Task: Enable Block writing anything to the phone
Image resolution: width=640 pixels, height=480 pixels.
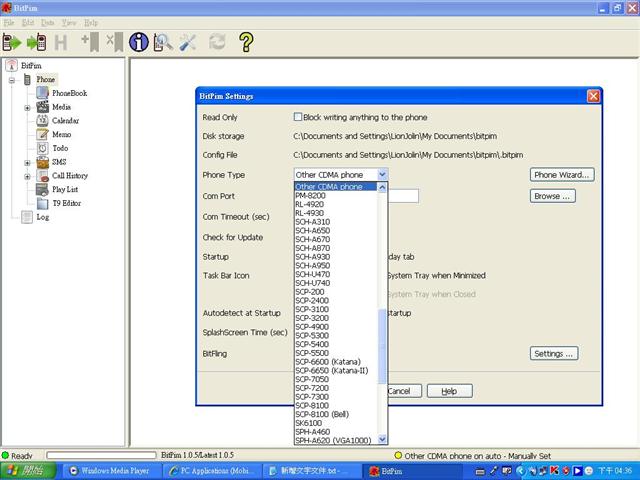Action: click(298, 117)
